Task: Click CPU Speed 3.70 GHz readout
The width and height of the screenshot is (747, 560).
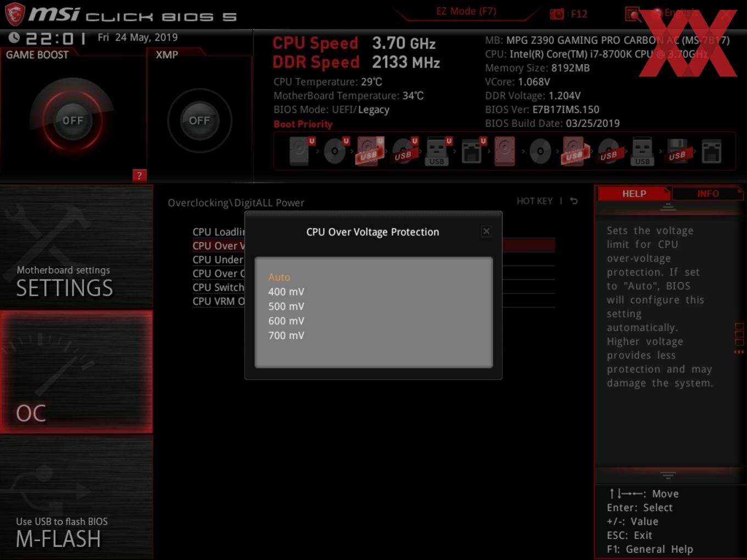Action: coord(354,43)
